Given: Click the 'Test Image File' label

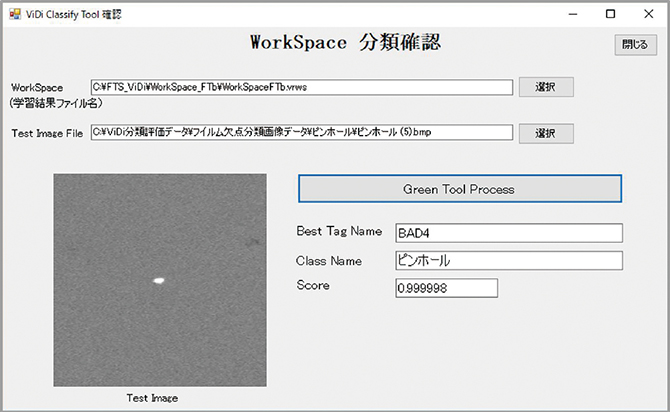Looking at the screenshot, I should point(47,133).
